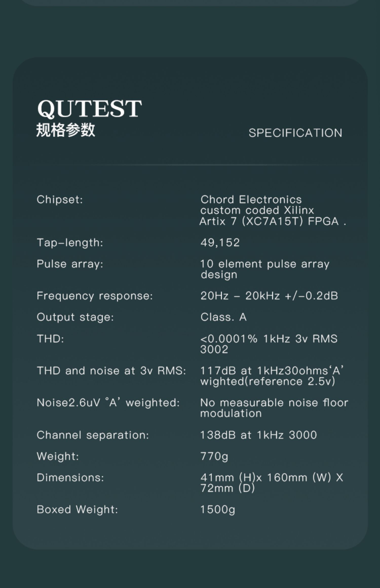Image resolution: width=380 pixels, height=588 pixels.
Task: Click the <0.0001% 1kHz 3v RMS value
Action: (269, 344)
